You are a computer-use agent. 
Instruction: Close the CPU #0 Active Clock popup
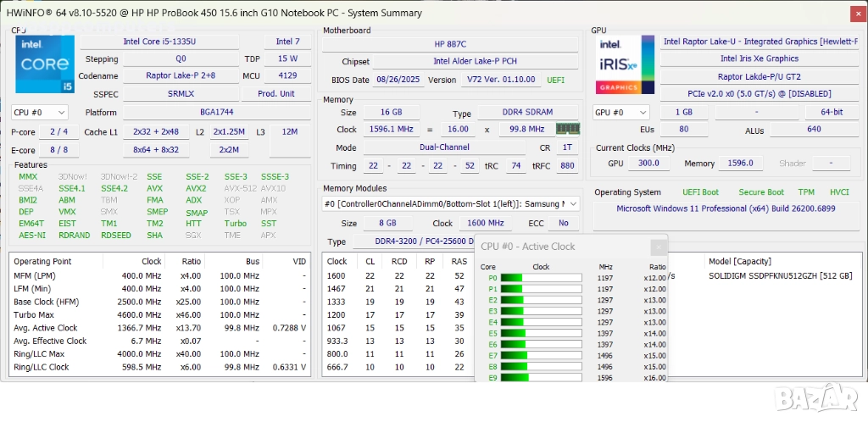658,247
